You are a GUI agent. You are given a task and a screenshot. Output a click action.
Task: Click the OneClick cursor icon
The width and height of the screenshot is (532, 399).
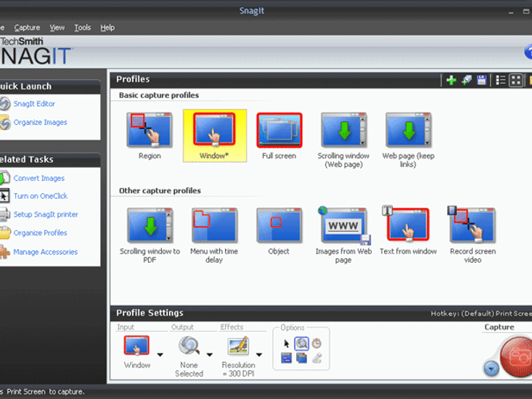tap(5, 196)
